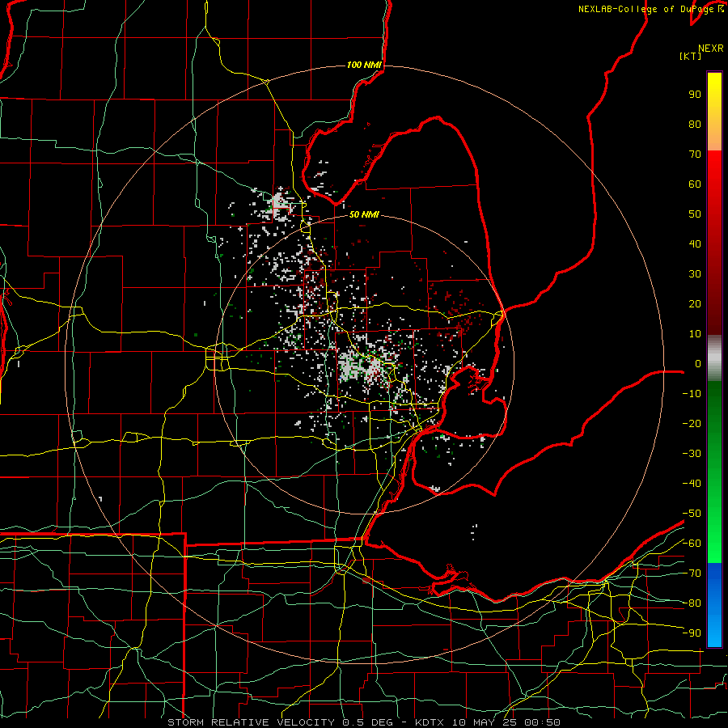The height and width of the screenshot is (728, 728).
Task: Click the 50 value on velocity scale
Action: [695, 214]
